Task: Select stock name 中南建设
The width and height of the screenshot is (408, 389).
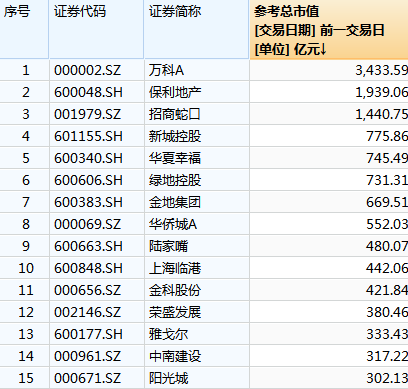Action: point(175,356)
